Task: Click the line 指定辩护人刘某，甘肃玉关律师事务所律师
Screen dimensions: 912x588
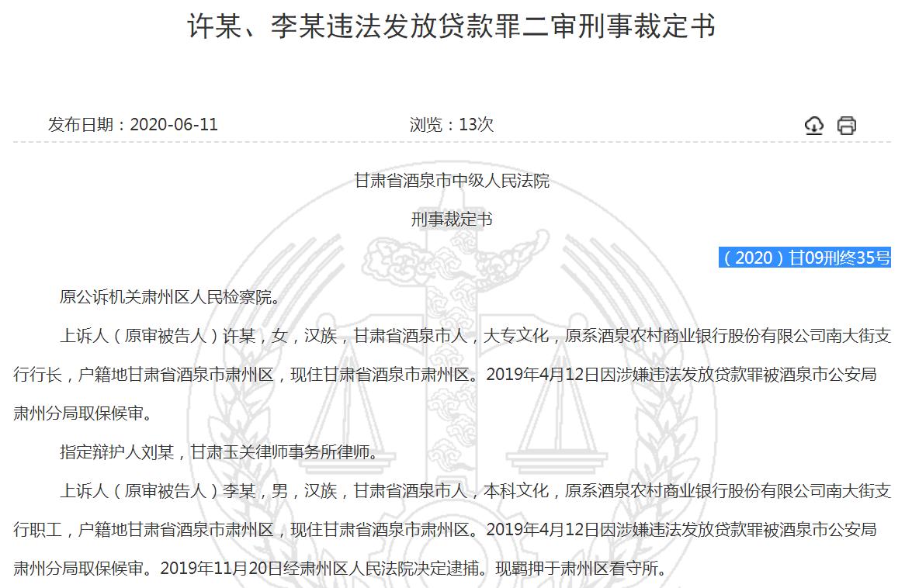Action: click(x=219, y=451)
